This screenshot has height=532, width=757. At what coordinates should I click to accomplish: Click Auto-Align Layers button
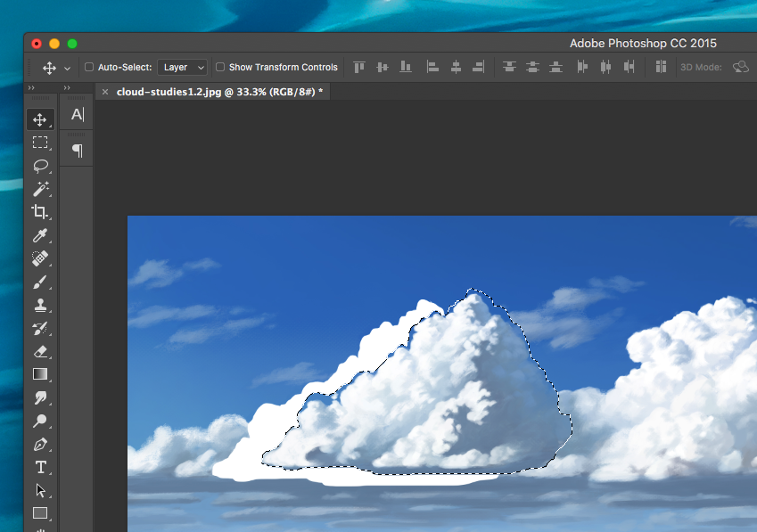pyautogui.click(x=661, y=67)
